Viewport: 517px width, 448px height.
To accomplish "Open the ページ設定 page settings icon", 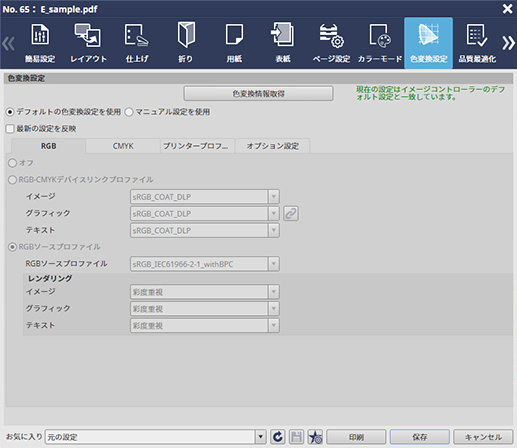I will pyautogui.click(x=331, y=43).
